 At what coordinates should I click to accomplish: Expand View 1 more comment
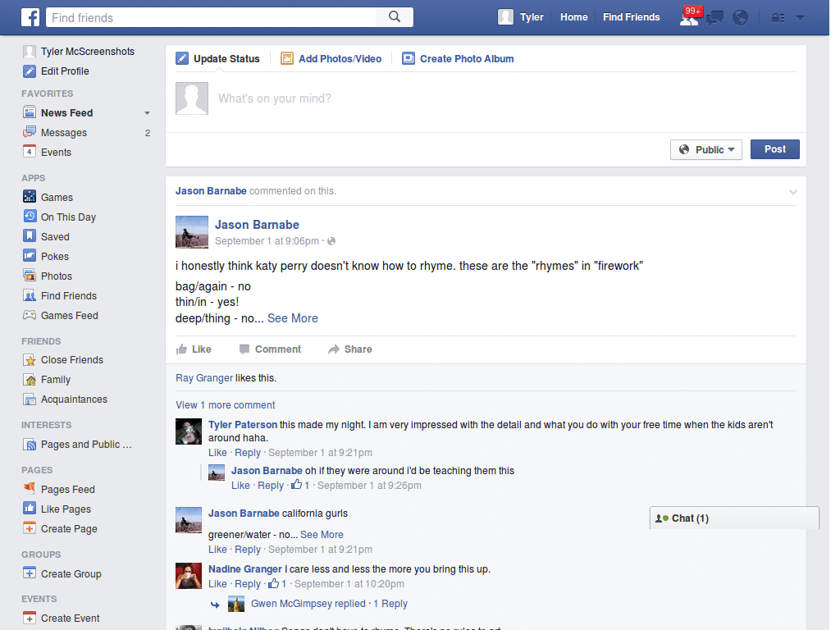[225, 405]
